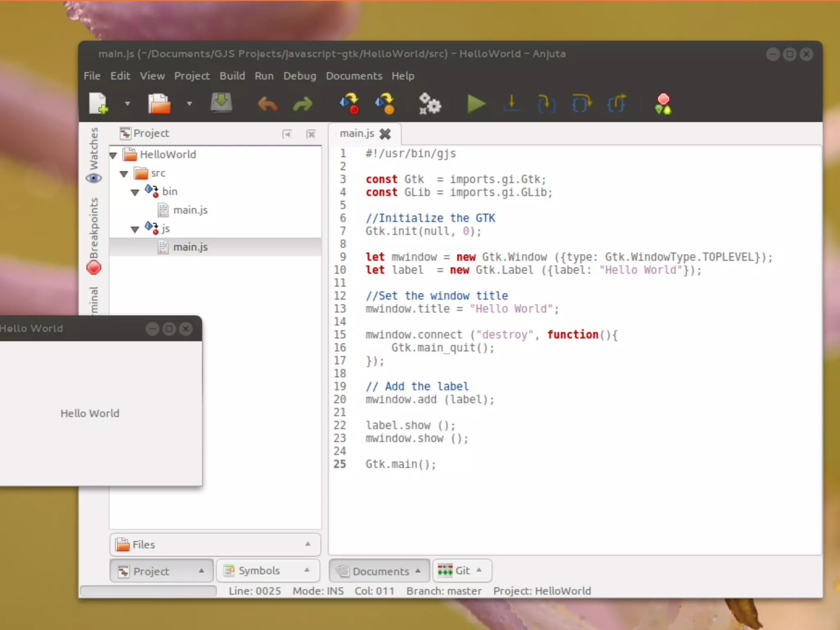Click the green Redo arrow icon

pyautogui.click(x=303, y=104)
